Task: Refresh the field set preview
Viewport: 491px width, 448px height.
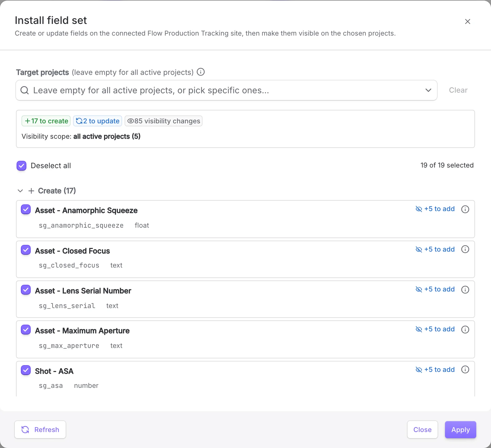Action: 40,430
